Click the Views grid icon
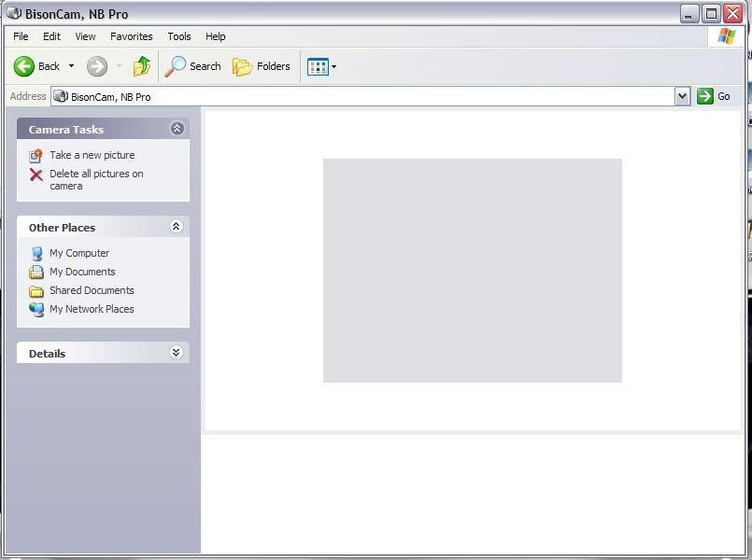The height and width of the screenshot is (560, 752). click(x=318, y=66)
